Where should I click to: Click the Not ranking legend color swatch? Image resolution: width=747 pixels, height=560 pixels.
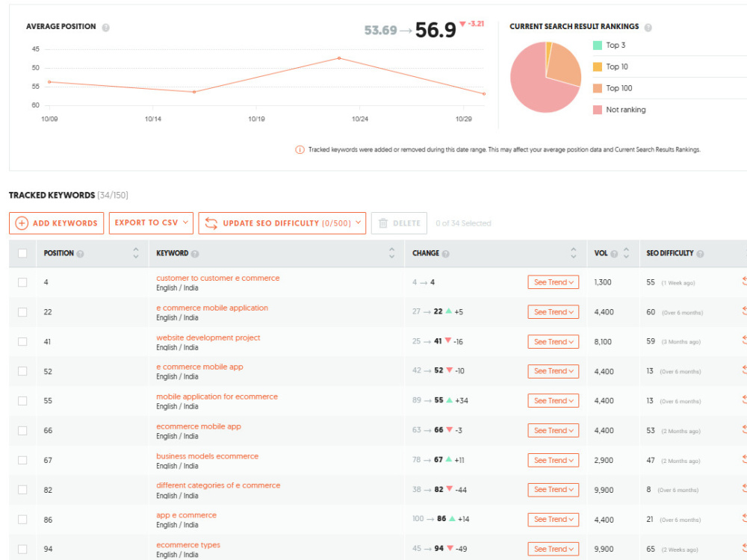tap(598, 110)
